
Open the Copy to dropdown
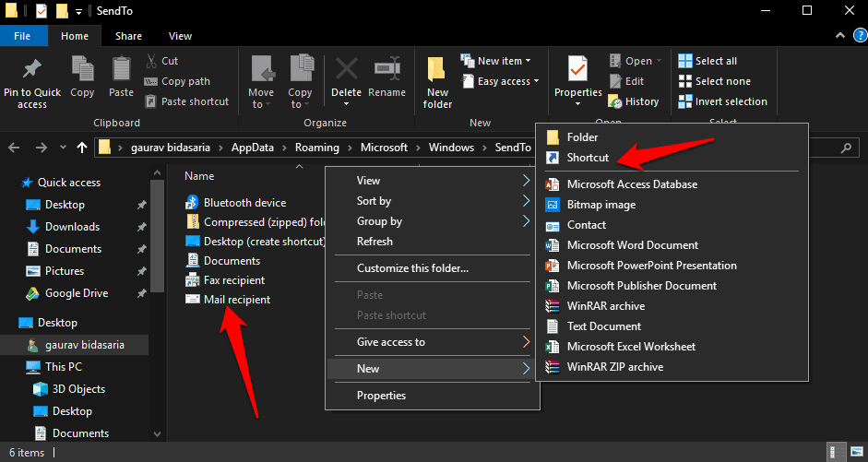click(x=300, y=99)
